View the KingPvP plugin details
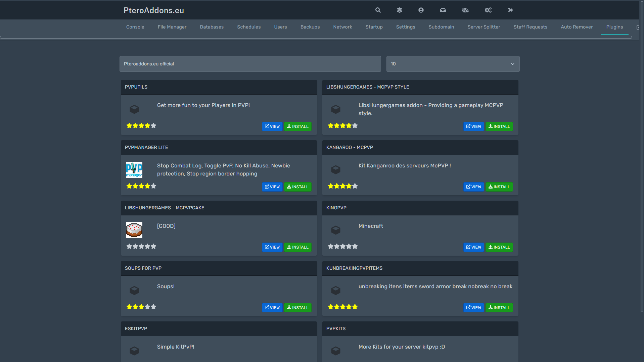The width and height of the screenshot is (644, 362). tap(473, 247)
